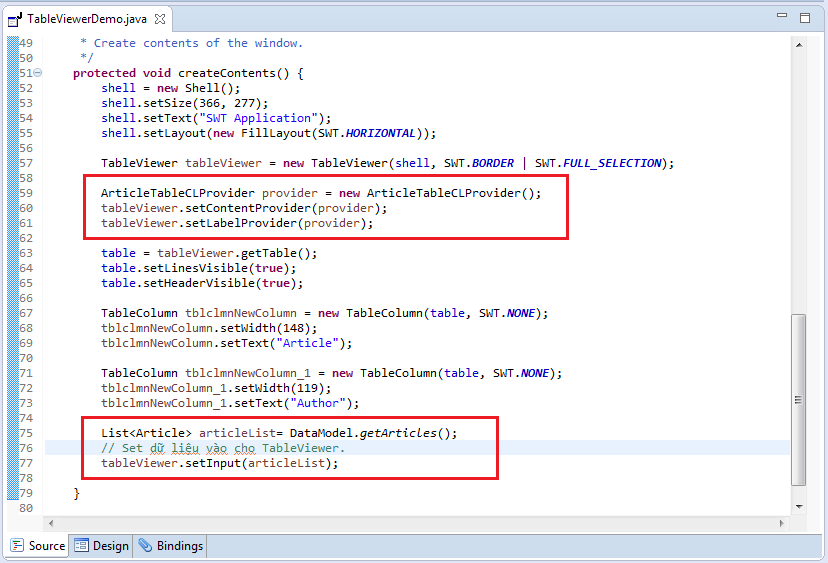Click "Article" string on line 69

[307, 343]
